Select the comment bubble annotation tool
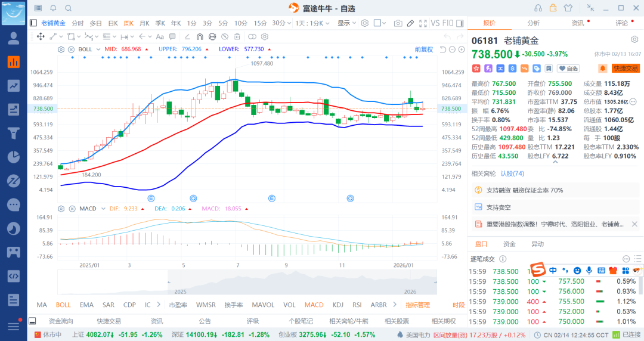The height and width of the screenshot is (341, 644). pos(172,36)
